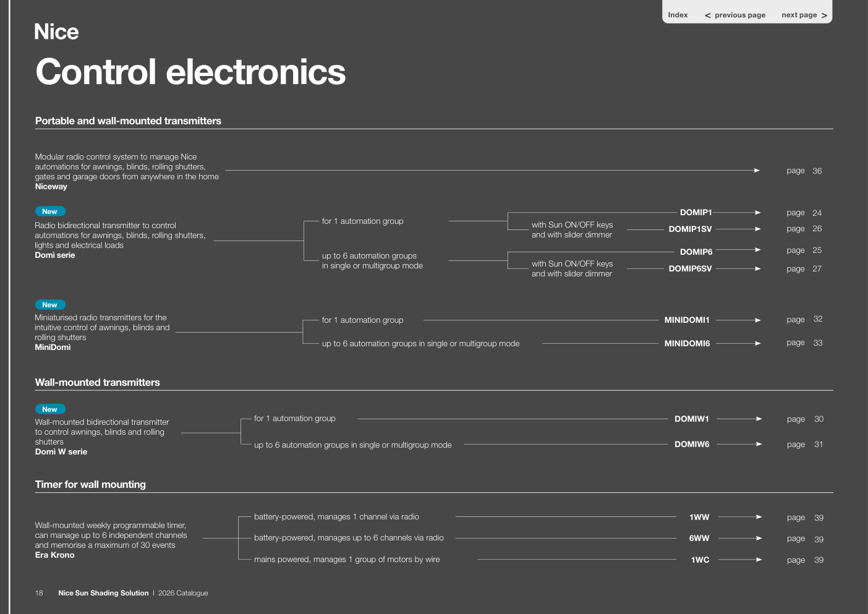Select the DOMIW6 product code

pyautogui.click(x=692, y=444)
